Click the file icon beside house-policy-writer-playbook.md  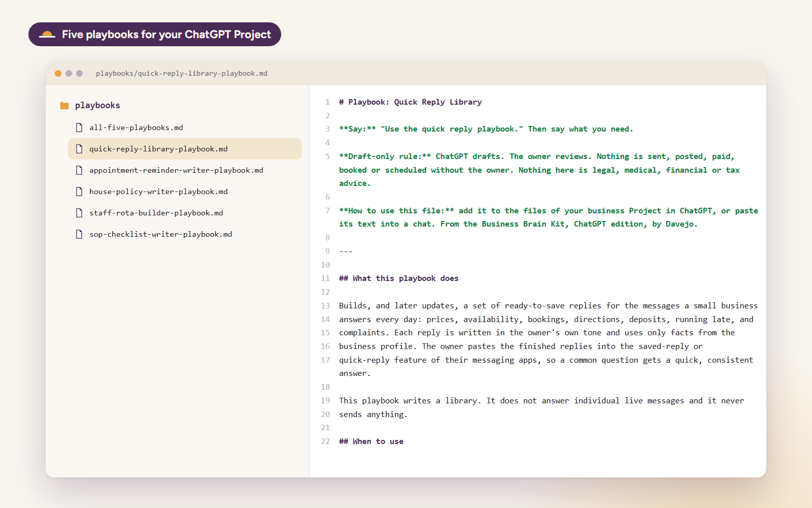(x=79, y=192)
